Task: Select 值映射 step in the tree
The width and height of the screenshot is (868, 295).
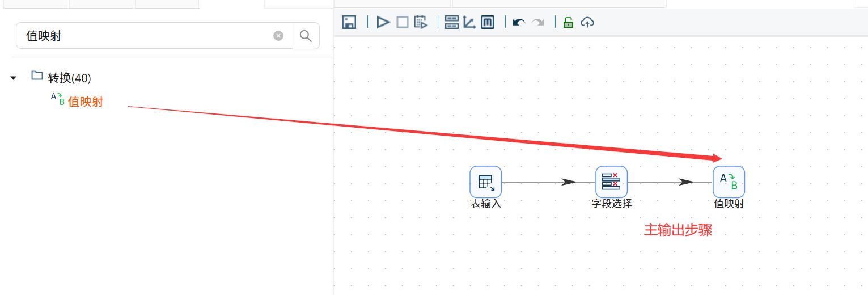Action: click(77, 102)
